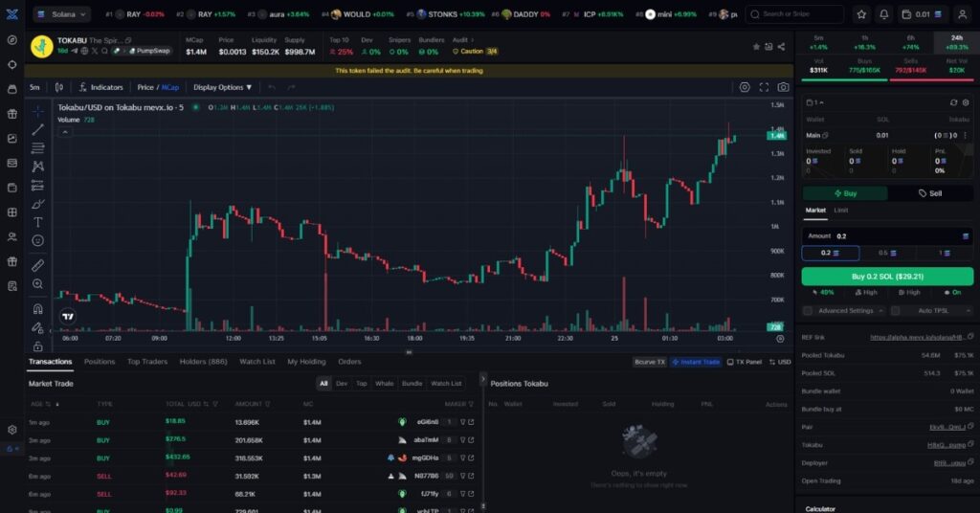Switch chart to MCap view
Image resolution: width=980 pixels, height=513 pixels.
(x=170, y=87)
